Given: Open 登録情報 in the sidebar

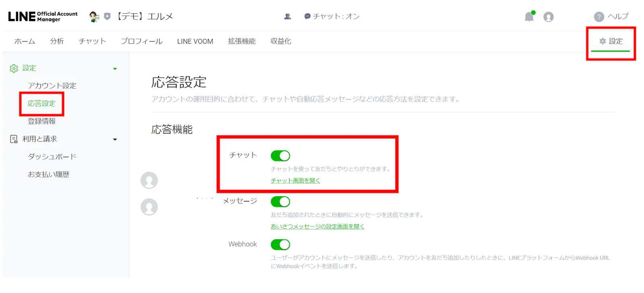Looking at the screenshot, I should [41, 121].
